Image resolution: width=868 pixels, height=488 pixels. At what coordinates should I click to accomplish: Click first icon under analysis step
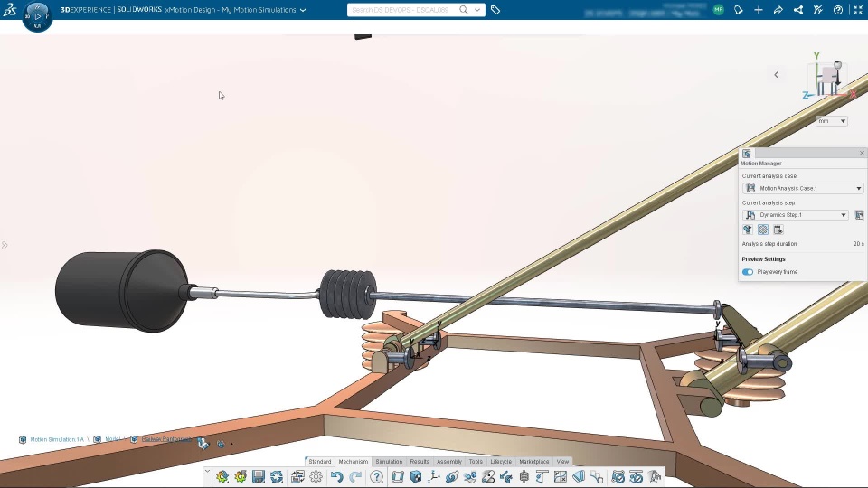[748, 230]
